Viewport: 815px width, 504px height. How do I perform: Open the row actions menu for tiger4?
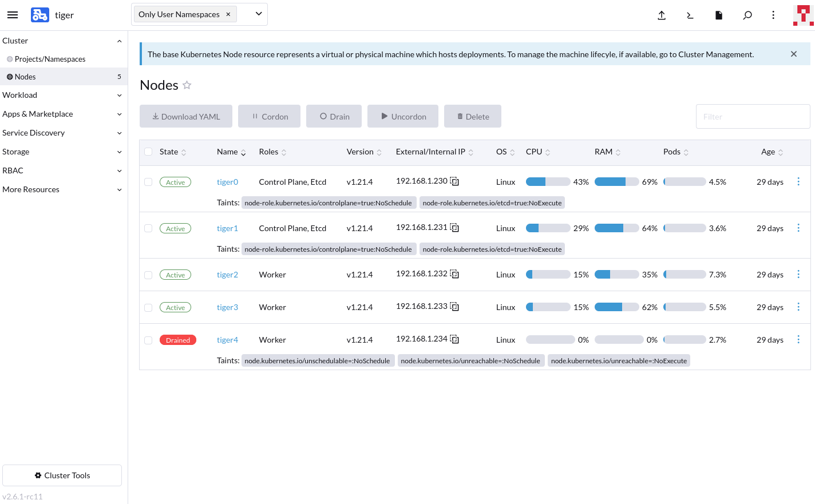coord(798,339)
